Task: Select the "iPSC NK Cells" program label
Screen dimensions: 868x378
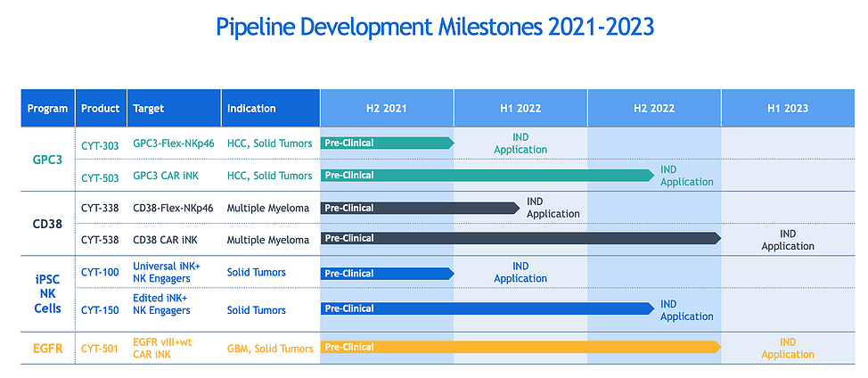Action: [x=47, y=294]
